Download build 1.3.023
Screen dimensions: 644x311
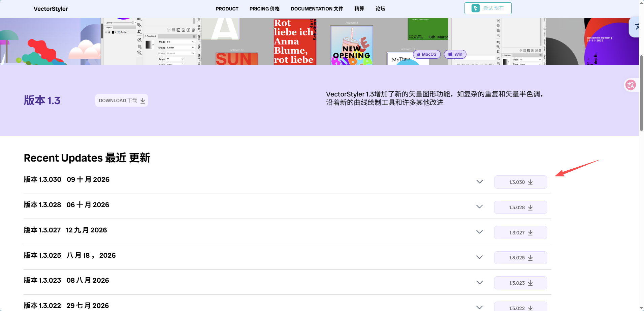[520, 283]
